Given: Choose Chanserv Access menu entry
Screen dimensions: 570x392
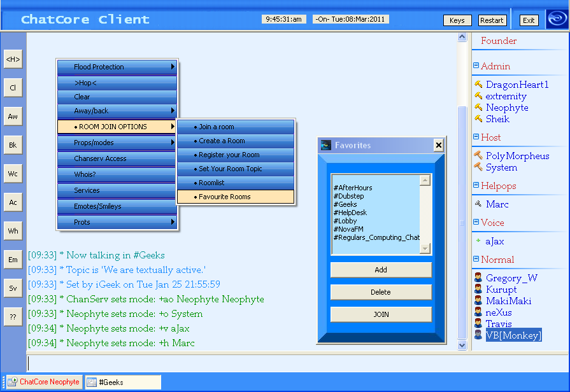Looking at the screenshot, I should click(x=117, y=158).
